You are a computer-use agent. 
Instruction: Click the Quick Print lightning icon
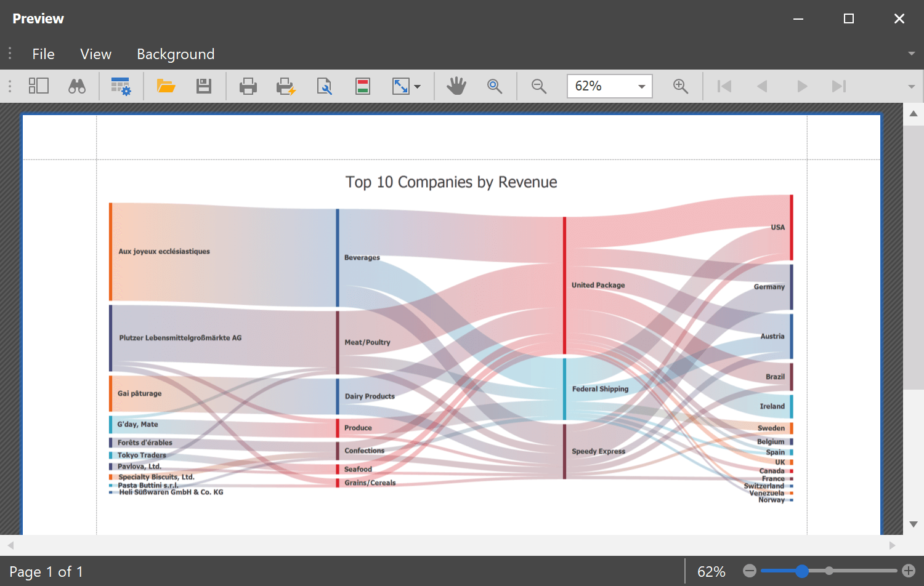(286, 86)
